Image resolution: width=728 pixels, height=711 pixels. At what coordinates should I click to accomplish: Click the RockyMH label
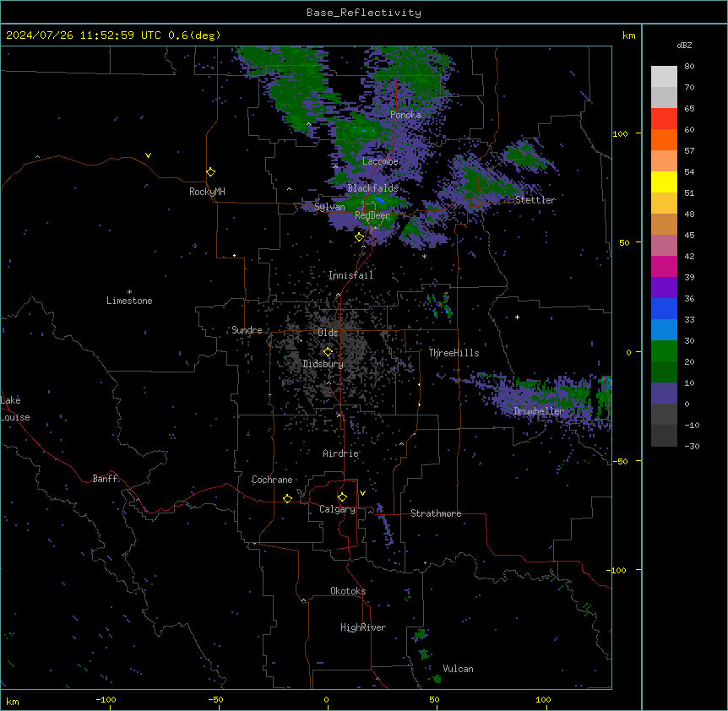point(207,192)
